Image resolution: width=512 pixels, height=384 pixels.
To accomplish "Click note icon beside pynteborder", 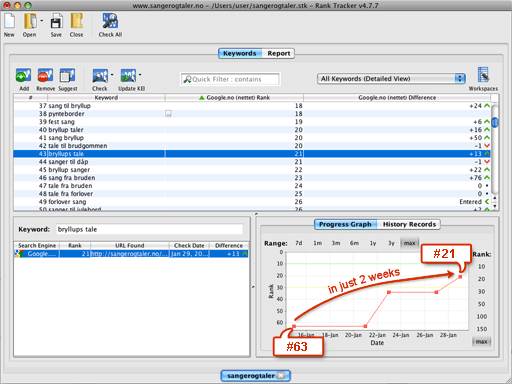I will 168,114.
